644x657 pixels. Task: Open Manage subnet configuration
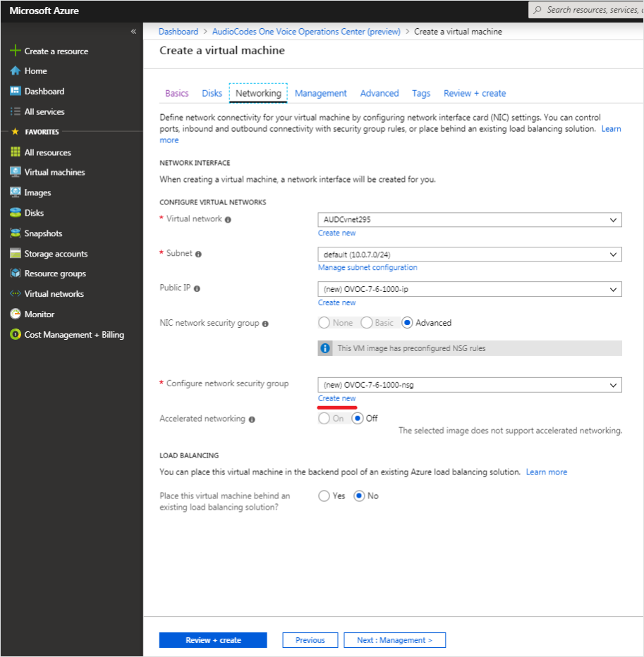pyautogui.click(x=367, y=267)
